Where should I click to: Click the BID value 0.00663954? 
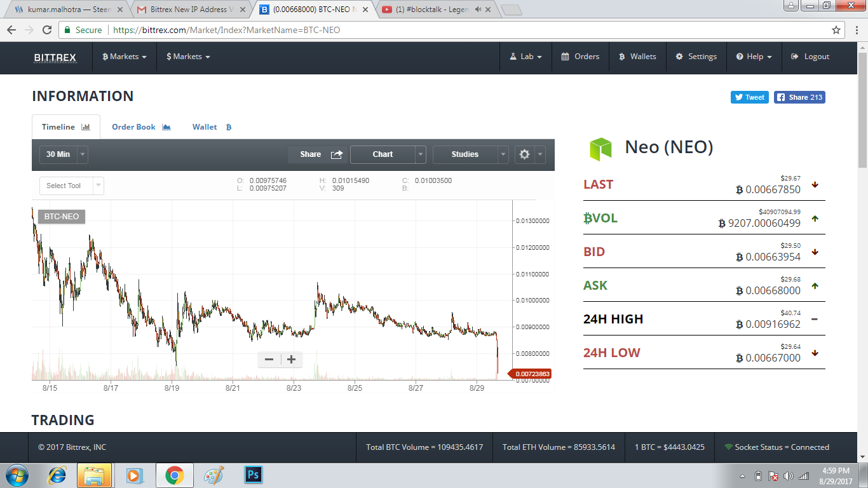768,257
